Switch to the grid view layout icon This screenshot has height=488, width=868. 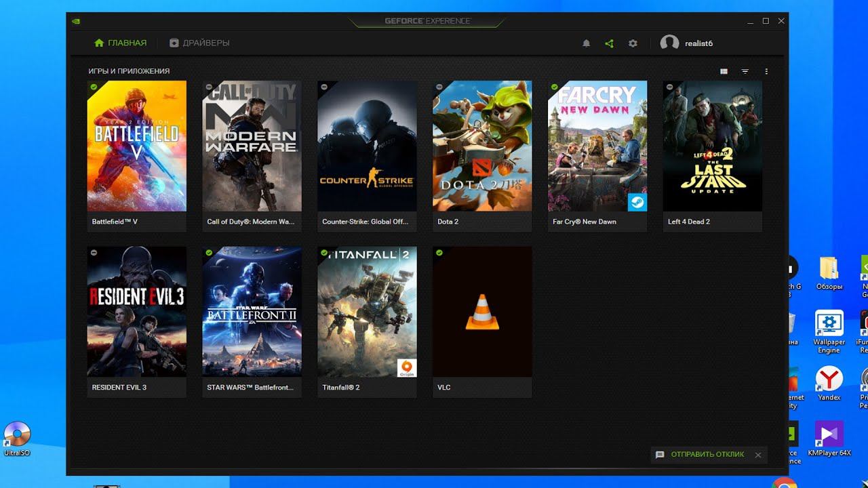click(724, 71)
